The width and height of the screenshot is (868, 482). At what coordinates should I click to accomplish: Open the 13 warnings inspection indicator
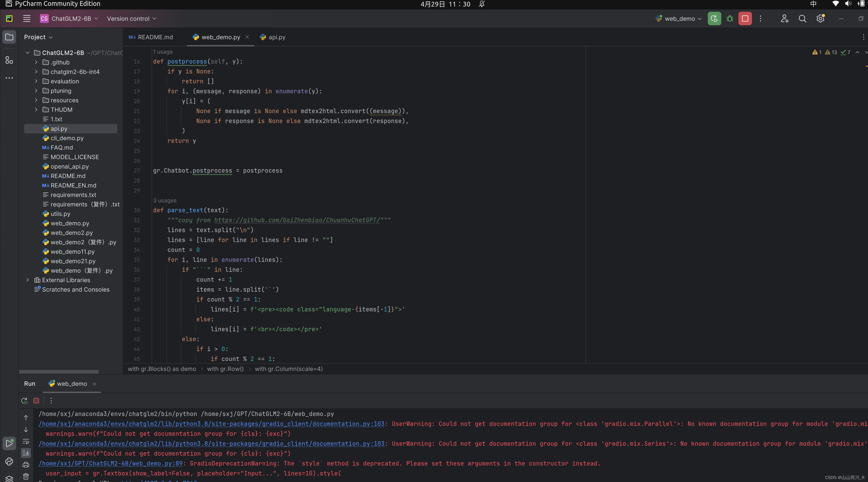831,52
